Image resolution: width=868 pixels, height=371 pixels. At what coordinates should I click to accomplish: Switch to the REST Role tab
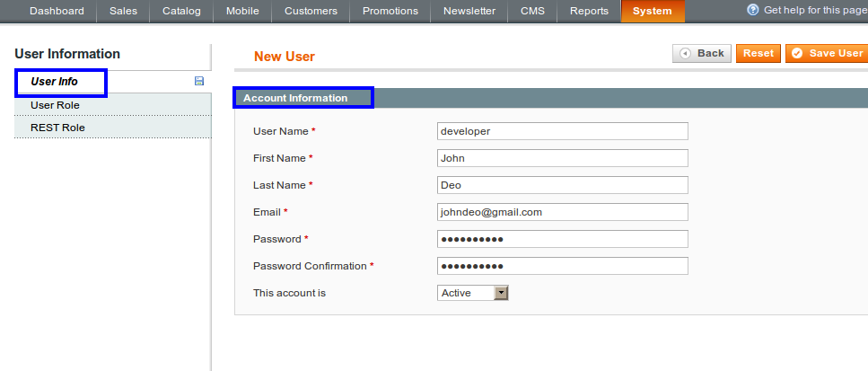(57, 128)
